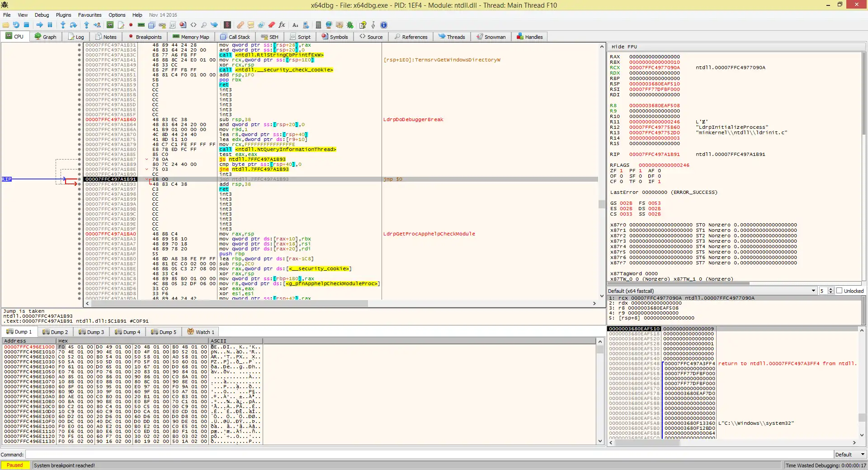The height and width of the screenshot is (470, 868).
Task: Click the Step Into toolbar icon
Action: pyautogui.click(x=63, y=25)
